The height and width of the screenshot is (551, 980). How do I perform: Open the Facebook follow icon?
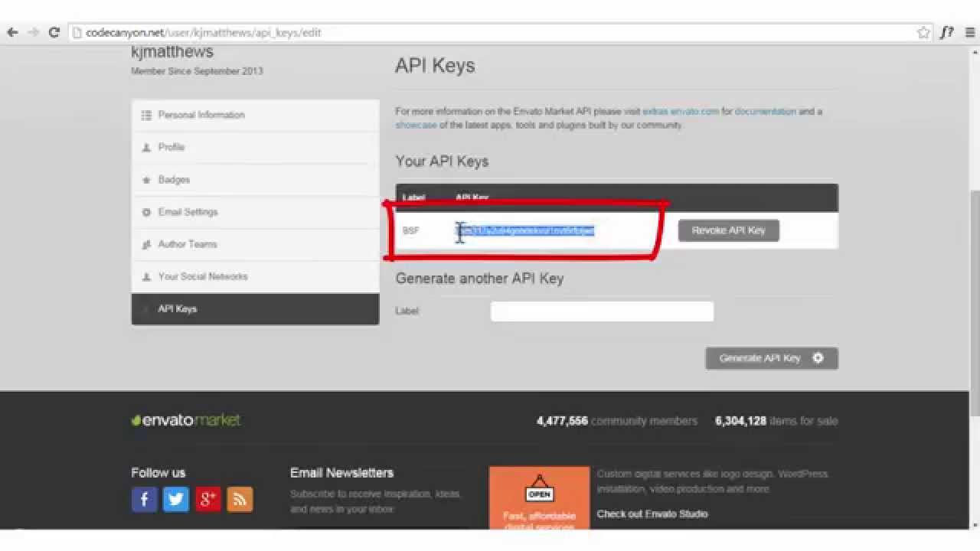coord(144,500)
